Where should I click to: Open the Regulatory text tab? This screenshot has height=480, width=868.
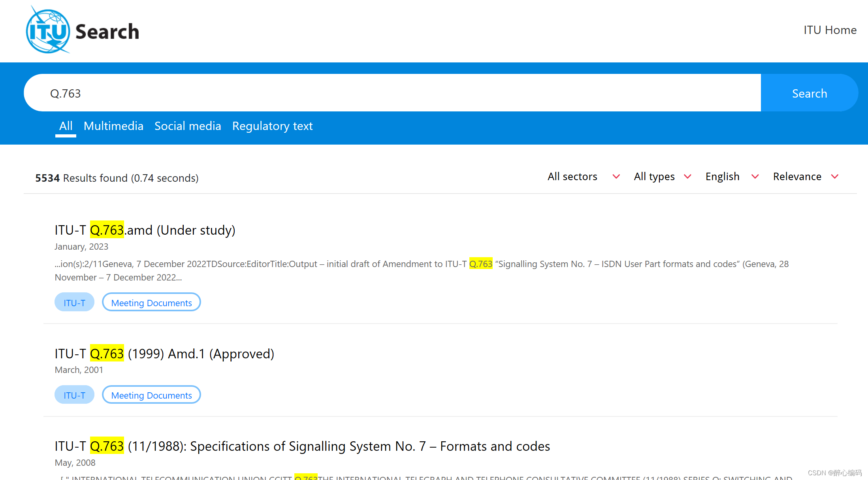click(272, 126)
